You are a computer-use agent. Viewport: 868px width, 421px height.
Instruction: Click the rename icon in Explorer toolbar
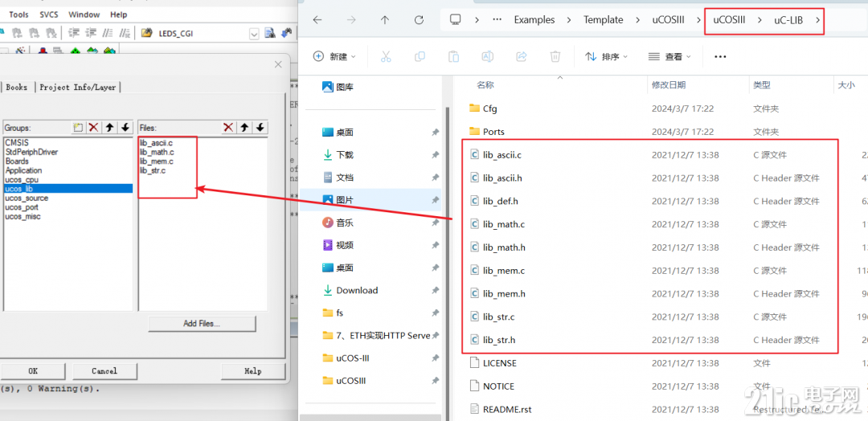click(487, 56)
